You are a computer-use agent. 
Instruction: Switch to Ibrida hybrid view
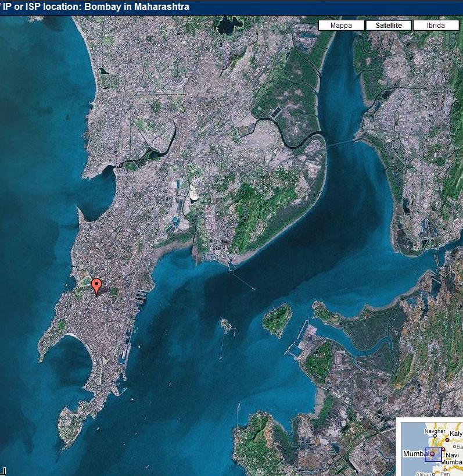(435, 26)
